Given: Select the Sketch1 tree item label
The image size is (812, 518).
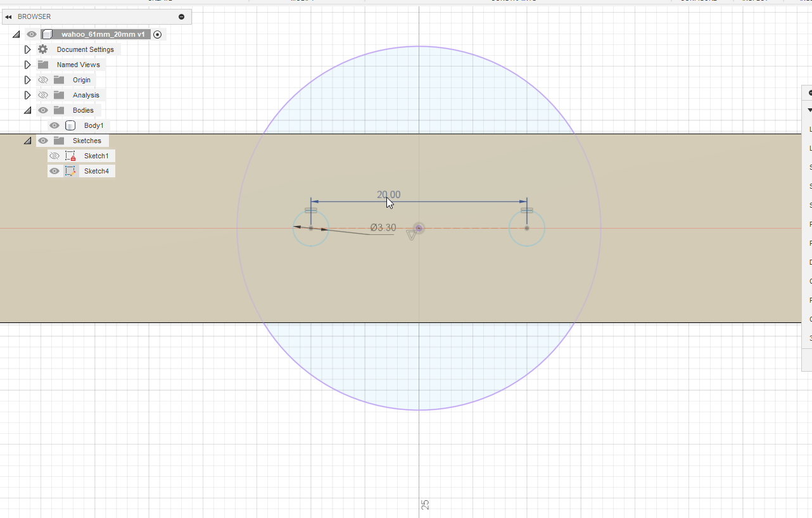Looking at the screenshot, I should [x=96, y=156].
